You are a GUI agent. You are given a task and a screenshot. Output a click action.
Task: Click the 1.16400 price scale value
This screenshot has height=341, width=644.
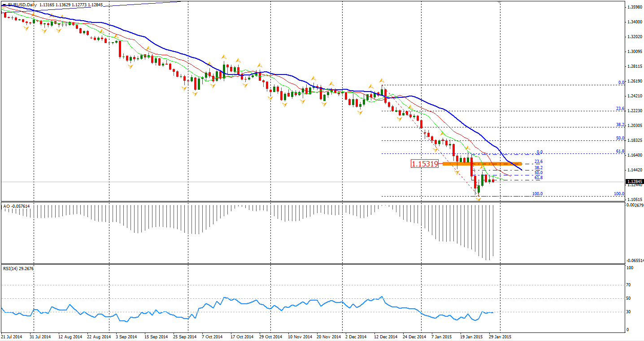point(634,155)
